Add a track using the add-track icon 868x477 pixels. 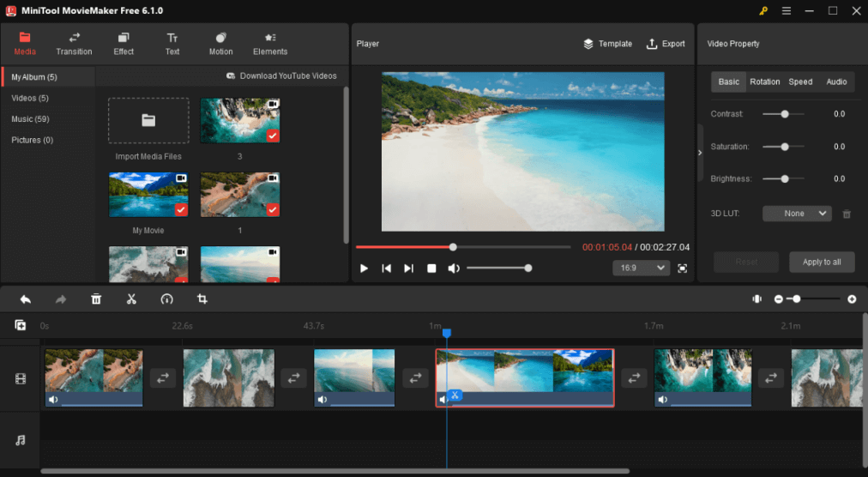click(21, 325)
